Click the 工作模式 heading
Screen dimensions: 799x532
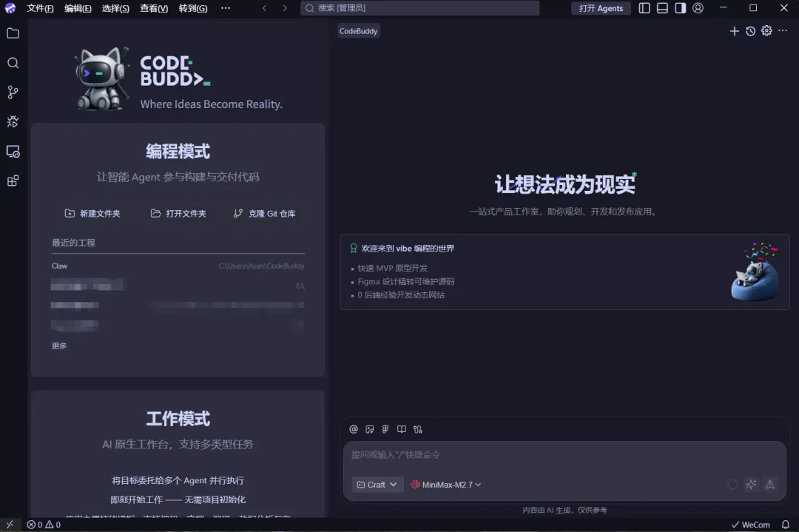coord(178,419)
